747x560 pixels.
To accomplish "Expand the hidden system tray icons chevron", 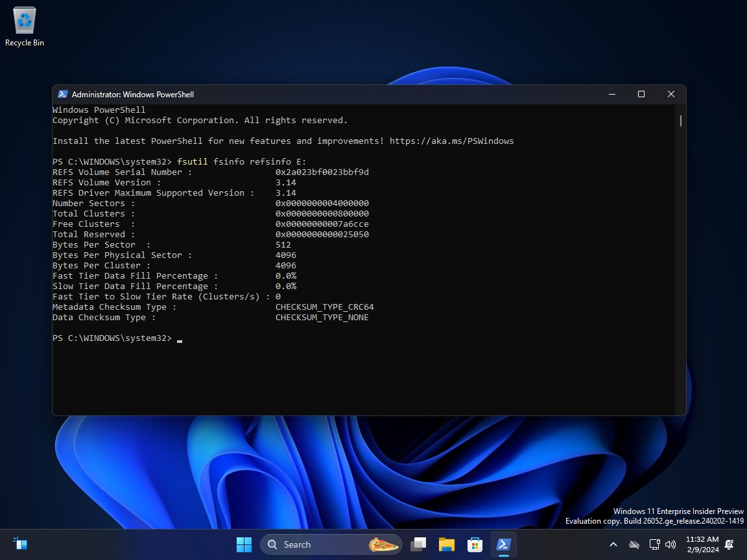I will click(613, 544).
